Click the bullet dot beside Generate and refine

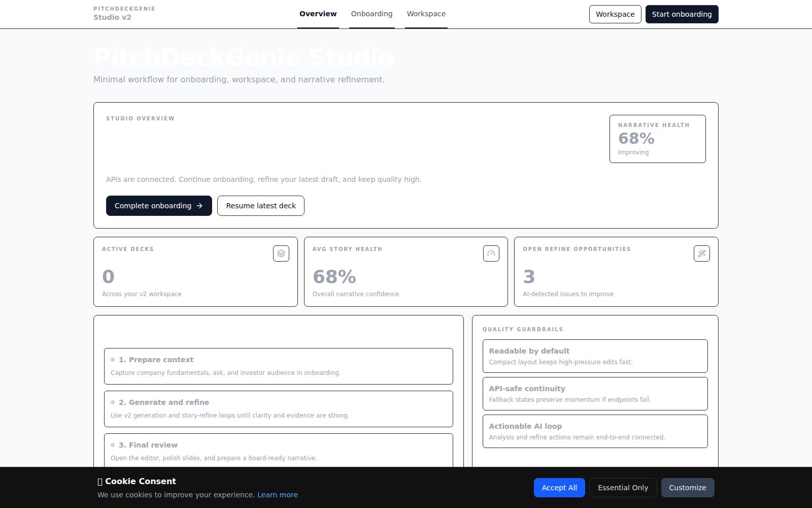pos(113,402)
